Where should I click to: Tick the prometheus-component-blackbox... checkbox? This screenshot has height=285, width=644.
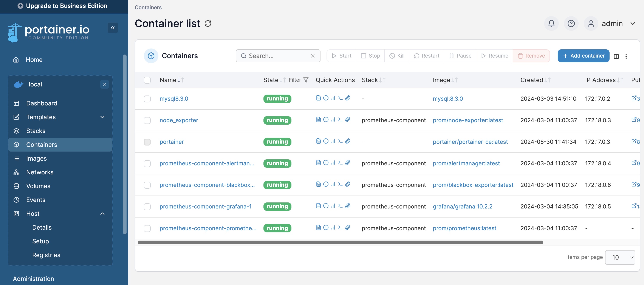tap(147, 185)
